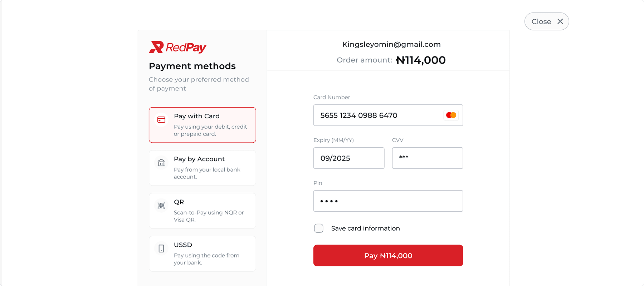Click the Save card information label
The width and height of the screenshot is (644, 286).
(365, 228)
